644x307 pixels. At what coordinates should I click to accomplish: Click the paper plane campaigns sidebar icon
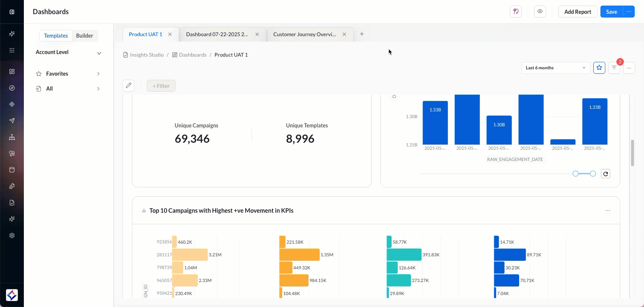tap(12, 121)
